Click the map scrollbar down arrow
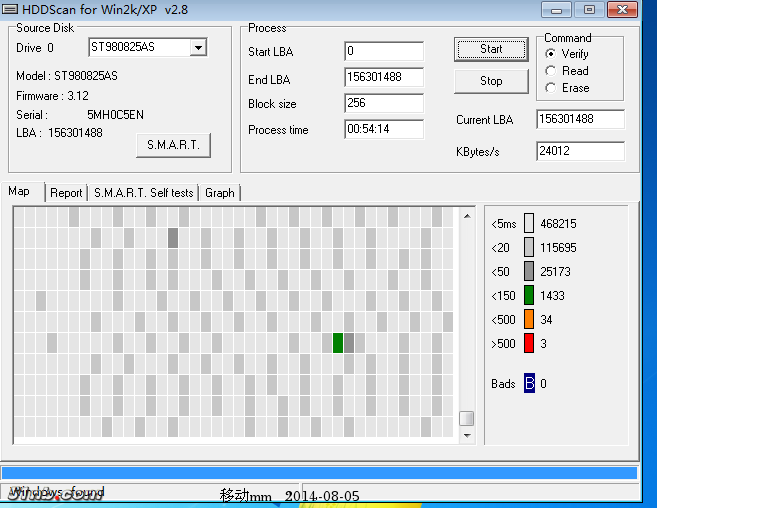This screenshot has width=768, height=508. click(466, 435)
